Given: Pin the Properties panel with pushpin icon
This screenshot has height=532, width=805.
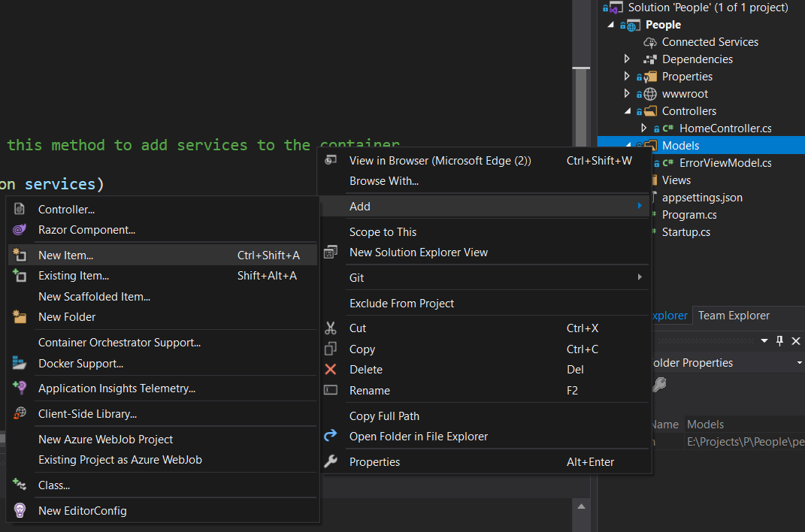Looking at the screenshot, I should [x=780, y=340].
